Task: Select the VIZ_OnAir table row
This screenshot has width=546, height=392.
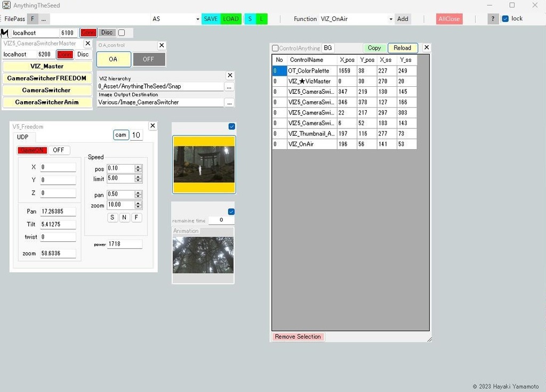Action: click(344, 144)
